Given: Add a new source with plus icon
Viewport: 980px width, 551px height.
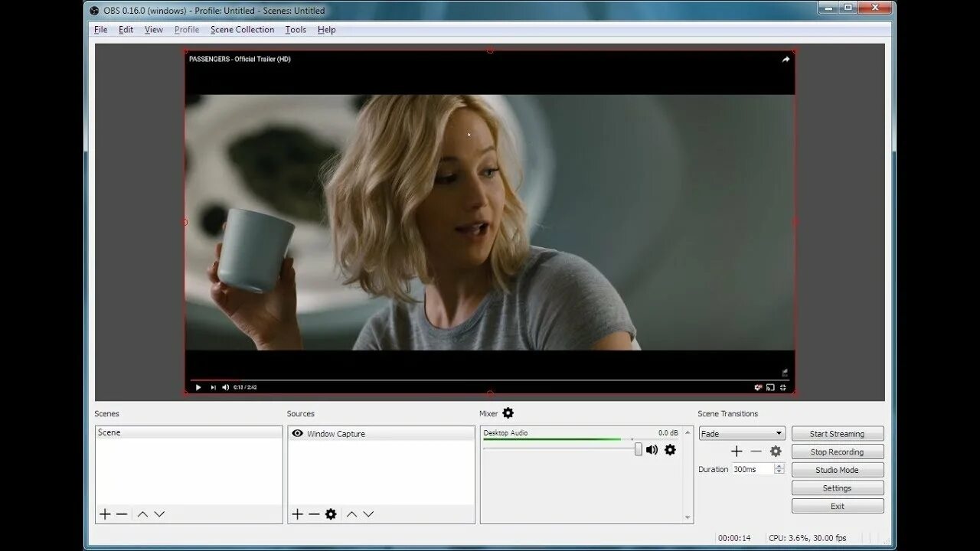Looking at the screenshot, I should (x=298, y=514).
